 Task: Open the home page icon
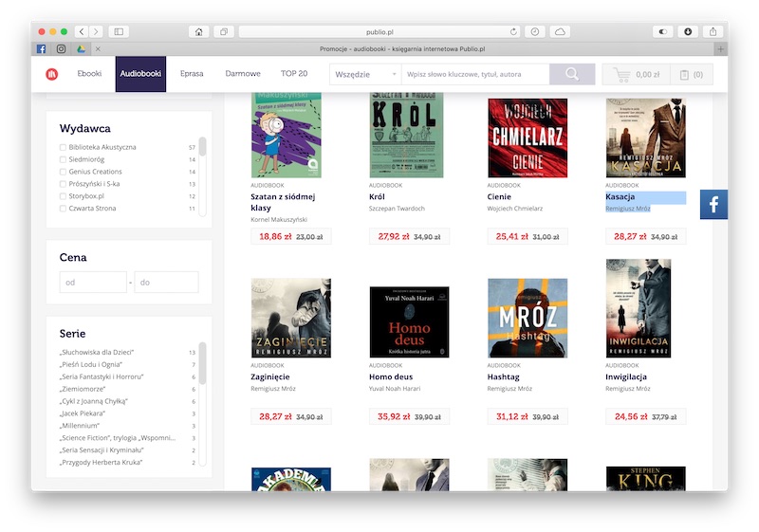click(199, 32)
